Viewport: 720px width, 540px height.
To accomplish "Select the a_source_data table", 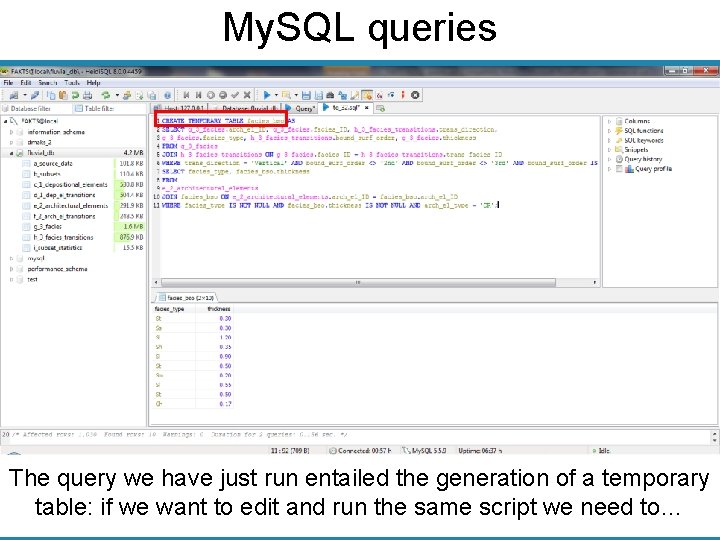I will click(53, 163).
